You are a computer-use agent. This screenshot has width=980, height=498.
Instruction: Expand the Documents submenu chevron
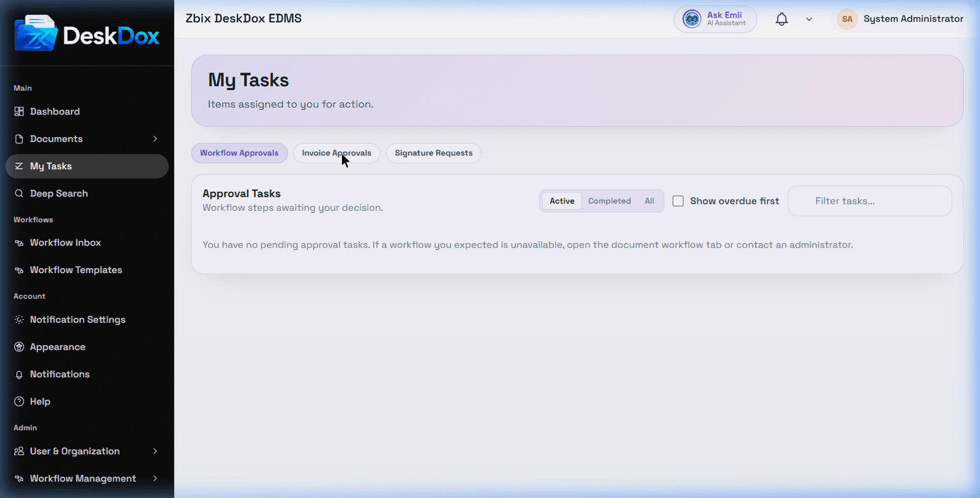[155, 138]
